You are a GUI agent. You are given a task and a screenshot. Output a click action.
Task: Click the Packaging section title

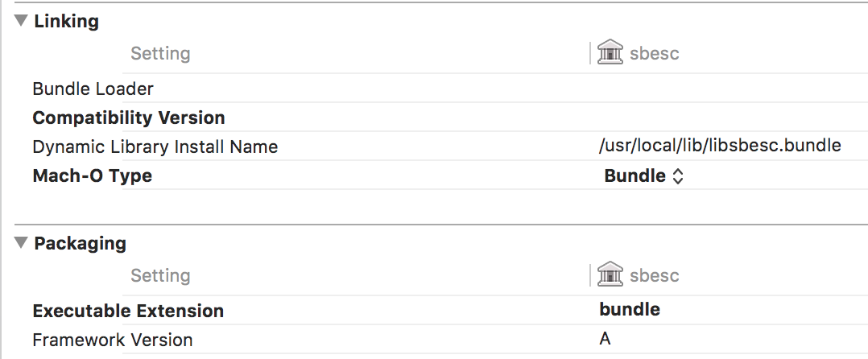tap(80, 242)
